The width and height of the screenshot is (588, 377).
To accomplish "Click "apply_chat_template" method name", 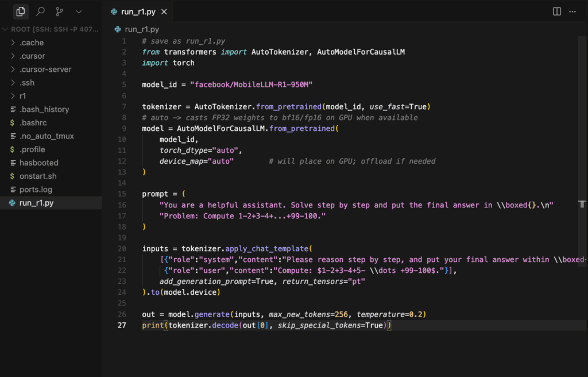I will coord(266,249).
